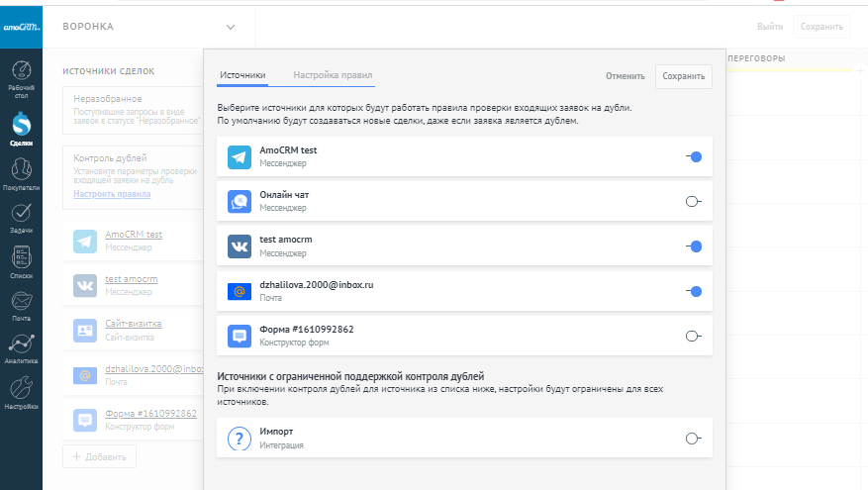The width and height of the screenshot is (868, 490).
Task: Expand the Воронка dropdown chevron
Action: click(231, 27)
